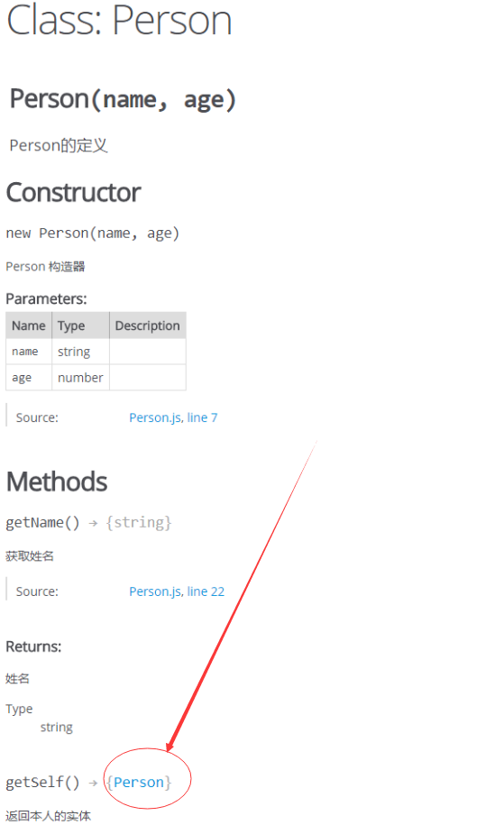Viewport: 504px width, 825px height.
Task: Open the {Person} return type link
Action: [139, 783]
